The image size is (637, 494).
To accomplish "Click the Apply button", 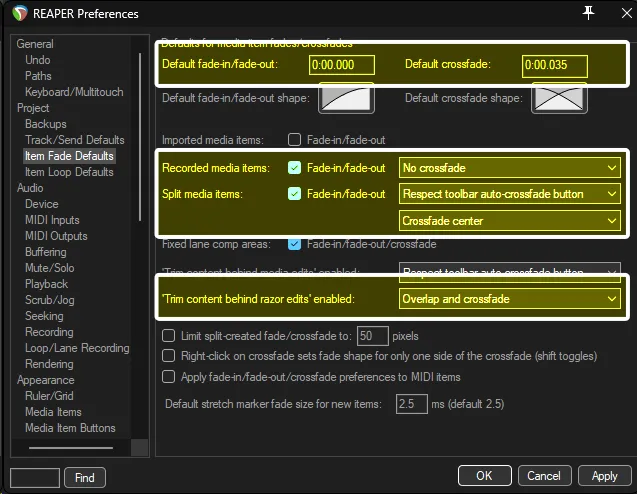I will (x=604, y=475).
